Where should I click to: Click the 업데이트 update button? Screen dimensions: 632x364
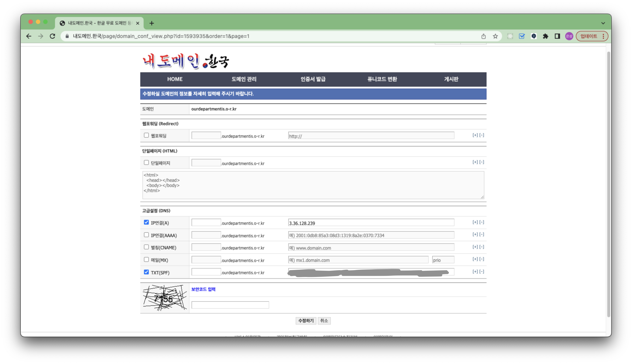tap(589, 36)
